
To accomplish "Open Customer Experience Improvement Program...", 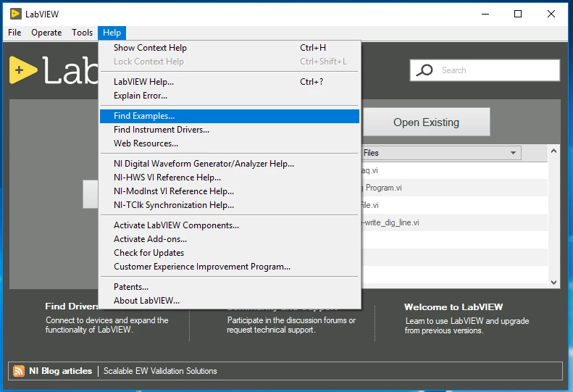I will coord(230,267).
